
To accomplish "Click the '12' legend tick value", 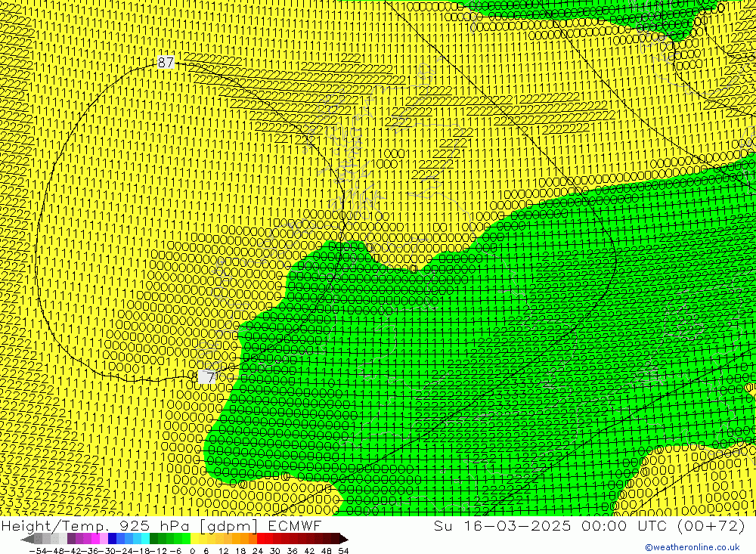I will (x=223, y=551).
